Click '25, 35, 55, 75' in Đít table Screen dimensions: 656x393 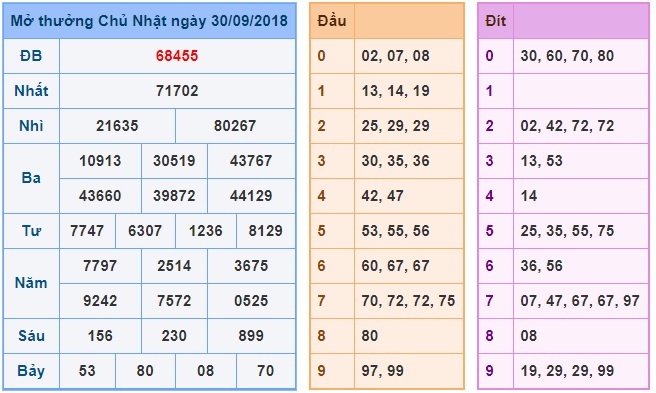coord(567,231)
